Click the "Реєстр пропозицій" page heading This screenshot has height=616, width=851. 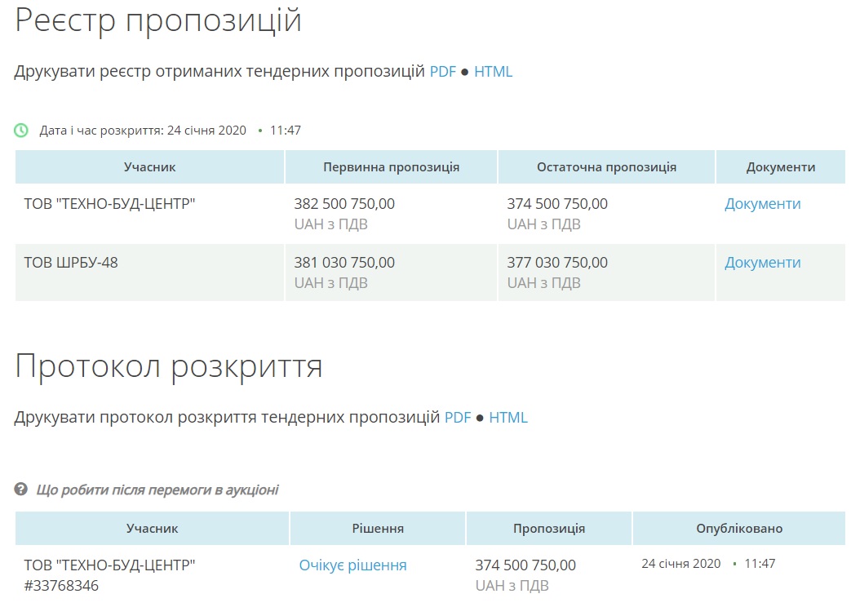pyautogui.click(x=158, y=21)
